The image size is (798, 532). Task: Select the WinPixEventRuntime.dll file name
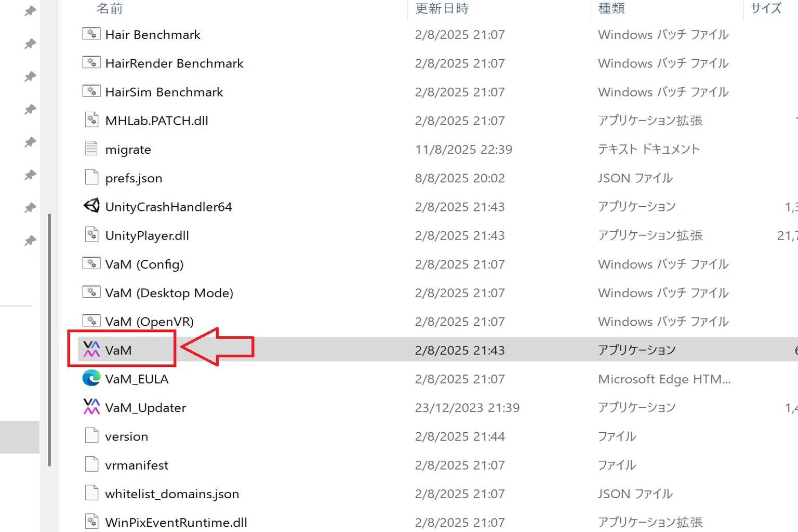pyautogui.click(x=176, y=523)
